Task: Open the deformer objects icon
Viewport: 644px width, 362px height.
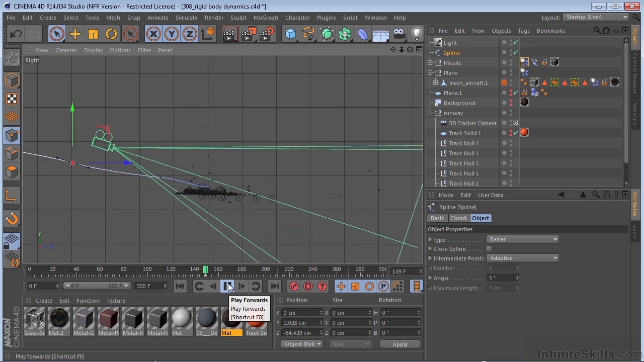Action: pyautogui.click(x=363, y=34)
